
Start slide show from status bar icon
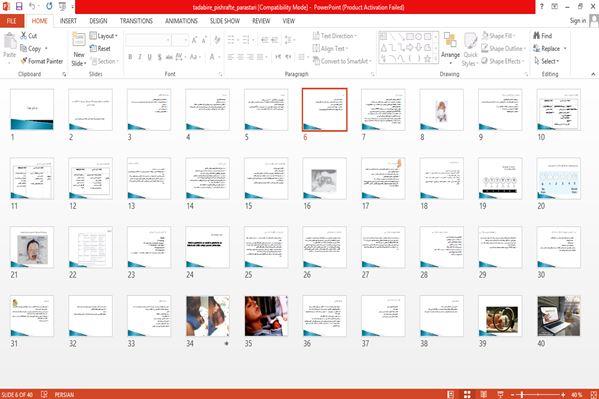(x=500, y=394)
